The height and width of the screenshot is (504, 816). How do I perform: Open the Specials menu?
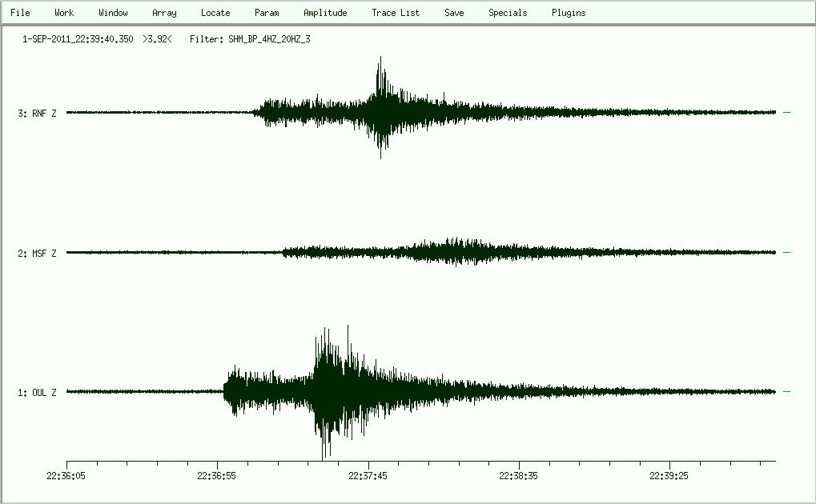[508, 13]
